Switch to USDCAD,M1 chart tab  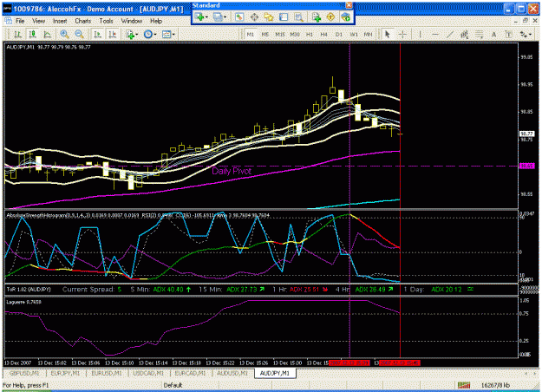(148, 373)
